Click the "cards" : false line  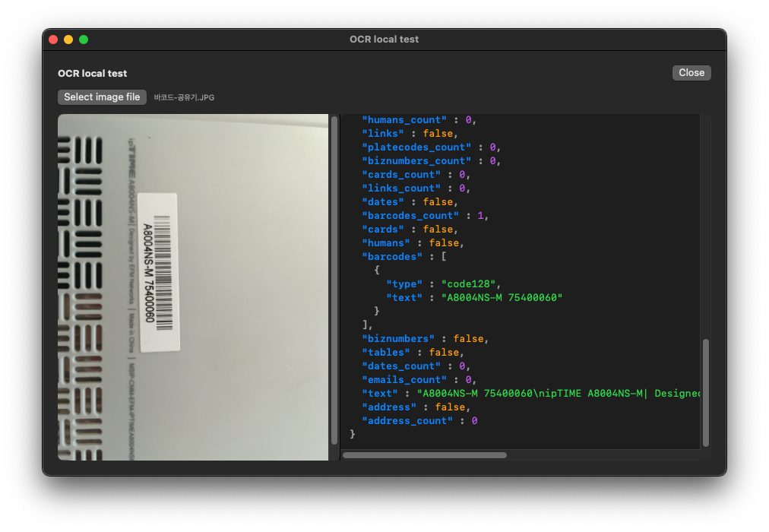pyautogui.click(x=410, y=230)
